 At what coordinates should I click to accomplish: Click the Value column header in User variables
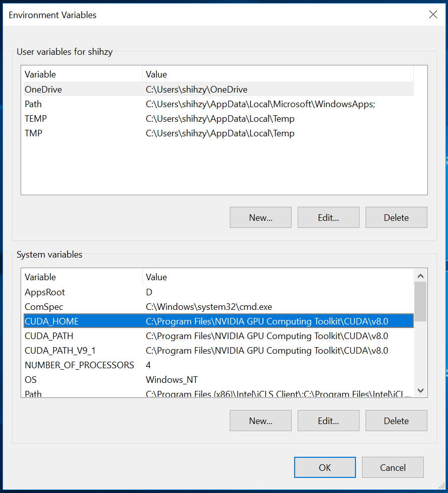tap(278, 74)
